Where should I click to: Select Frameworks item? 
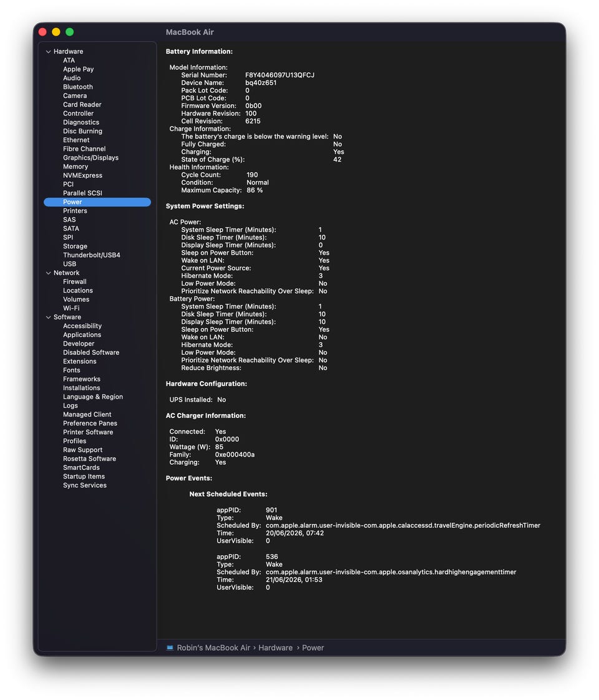tap(82, 379)
